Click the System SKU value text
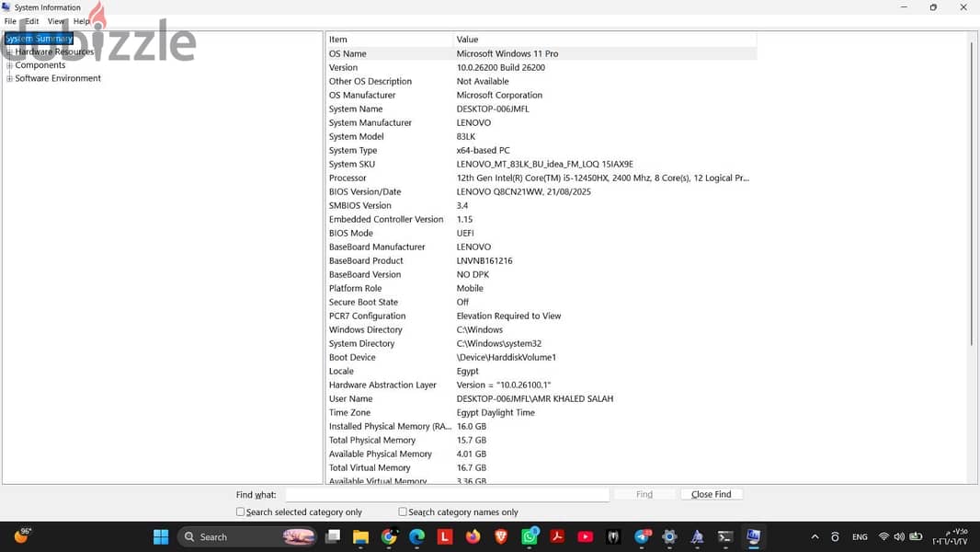The width and height of the screenshot is (980, 552). point(544,165)
